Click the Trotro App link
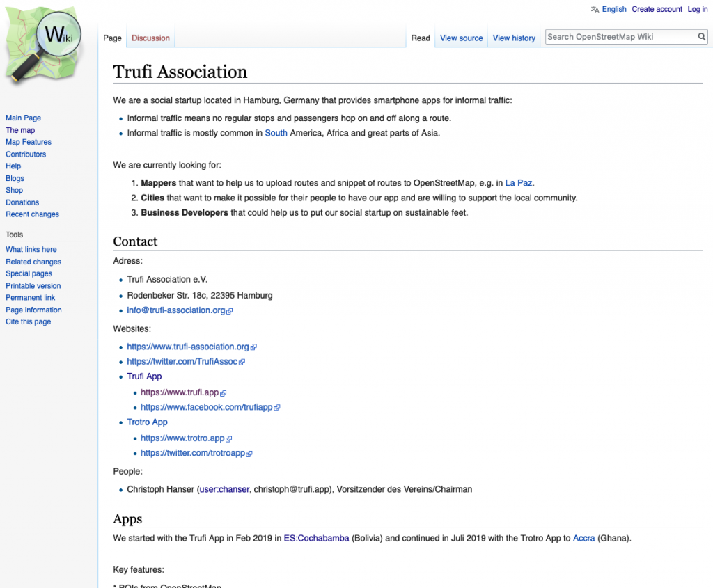The height and width of the screenshot is (588, 713). click(x=147, y=422)
